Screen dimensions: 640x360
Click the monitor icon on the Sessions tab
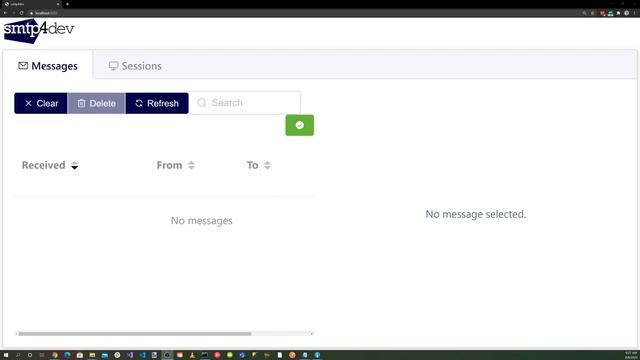point(113,66)
